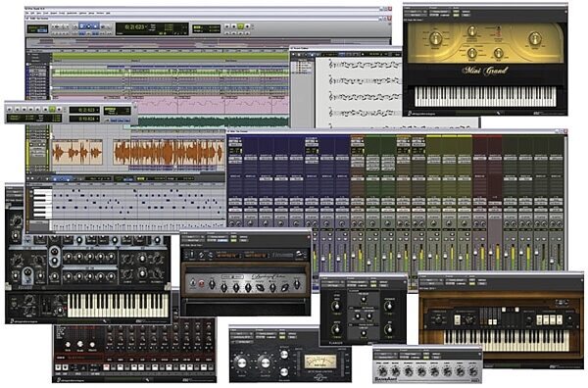The height and width of the screenshot is (388, 588).
Task: Click the top-left knob of the Flanger plug-in
Action: [x=336, y=306]
